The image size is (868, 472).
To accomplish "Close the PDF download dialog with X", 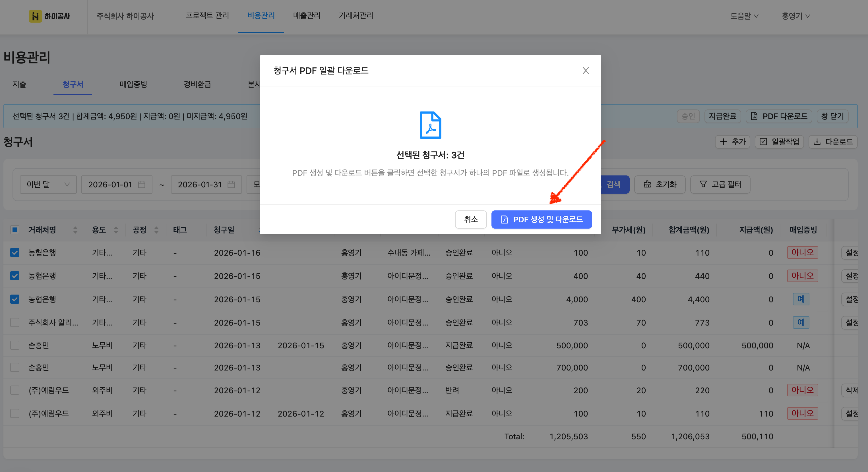I will pyautogui.click(x=586, y=71).
